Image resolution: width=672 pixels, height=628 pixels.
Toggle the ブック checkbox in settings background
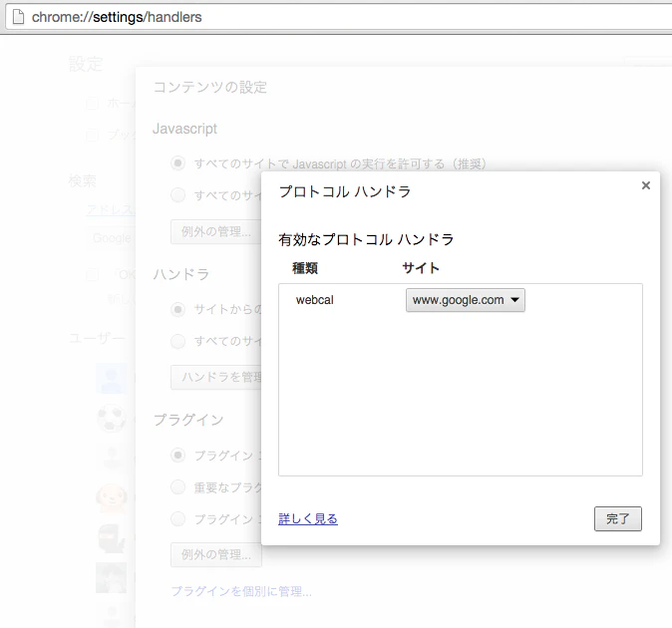[92, 136]
